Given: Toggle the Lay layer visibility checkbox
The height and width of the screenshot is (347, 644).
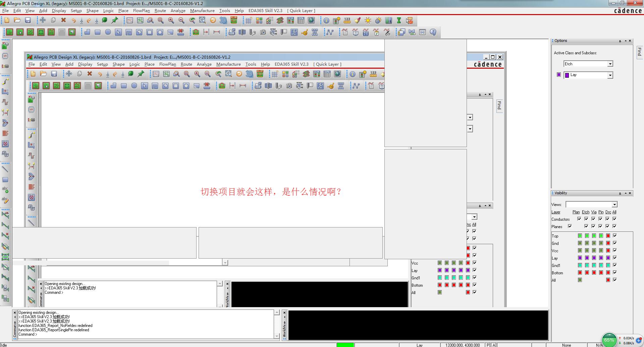Looking at the screenshot, I should (x=615, y=258).
